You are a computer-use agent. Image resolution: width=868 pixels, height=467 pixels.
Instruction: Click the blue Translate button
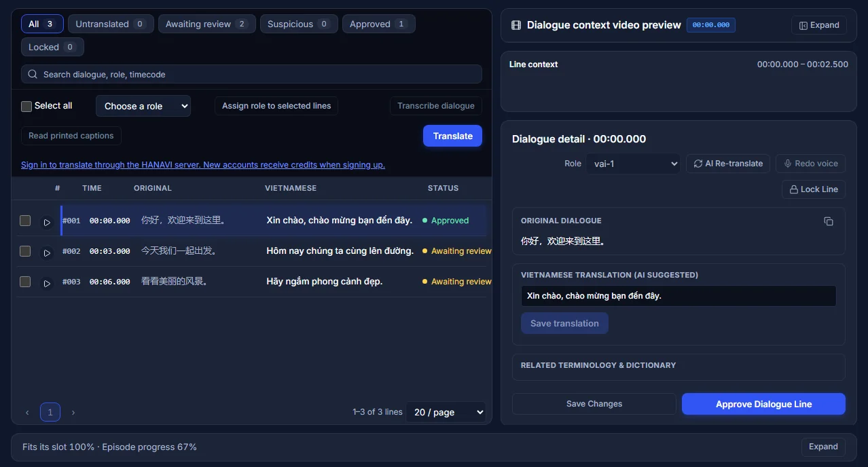point(452,136)
